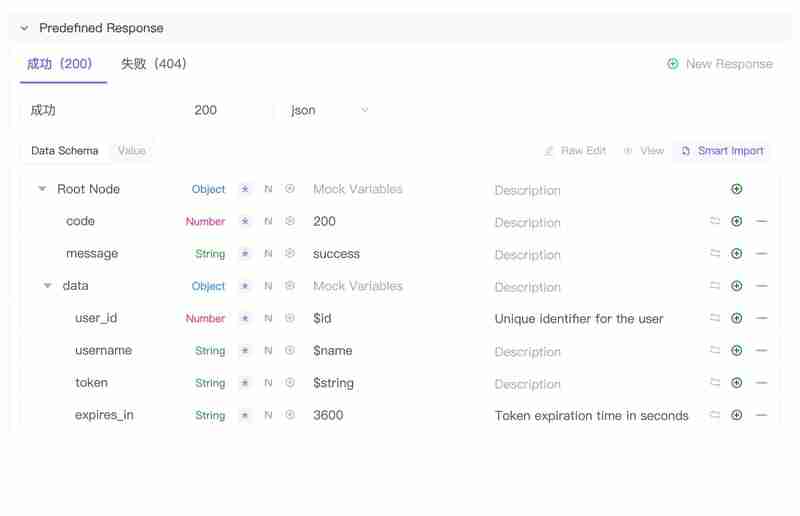The image size is (800, 516).
Task: Add a child node to Root Node
Action: 737,189
